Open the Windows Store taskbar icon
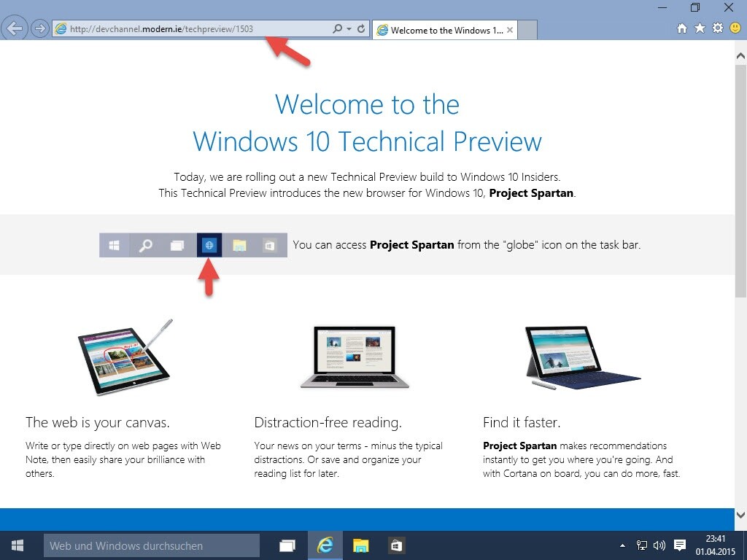The height and width of the screenshot is (560, 747). (x=396, y=545)
